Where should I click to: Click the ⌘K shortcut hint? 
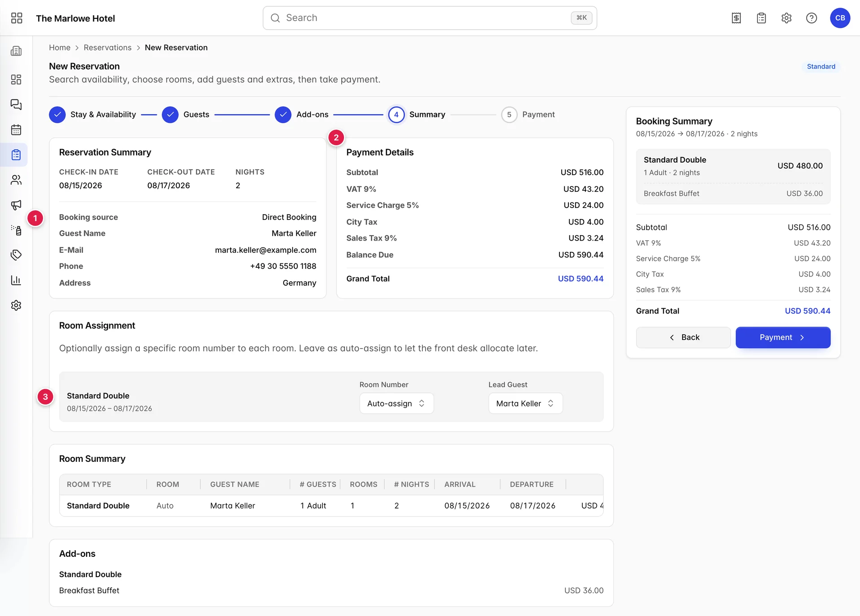point(581,18)
